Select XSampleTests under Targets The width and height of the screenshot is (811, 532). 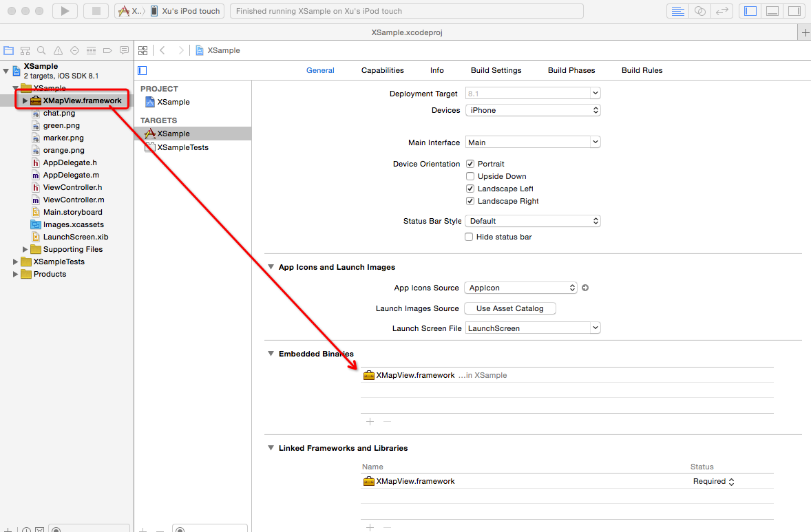click(x=182, y=147)
